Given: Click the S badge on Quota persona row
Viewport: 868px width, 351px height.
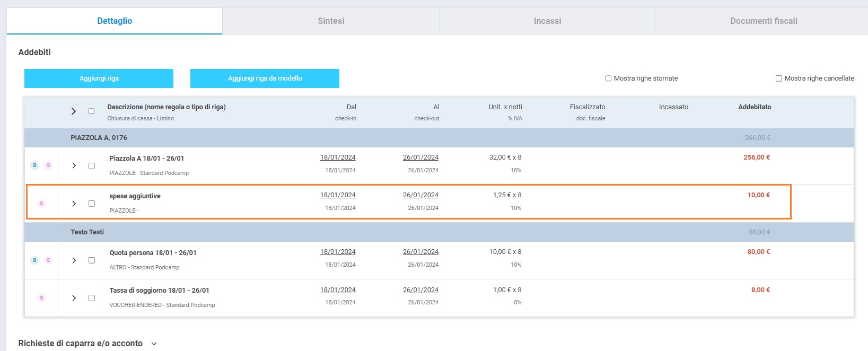Looking at the screenshot, I should (x=48, y=260).
